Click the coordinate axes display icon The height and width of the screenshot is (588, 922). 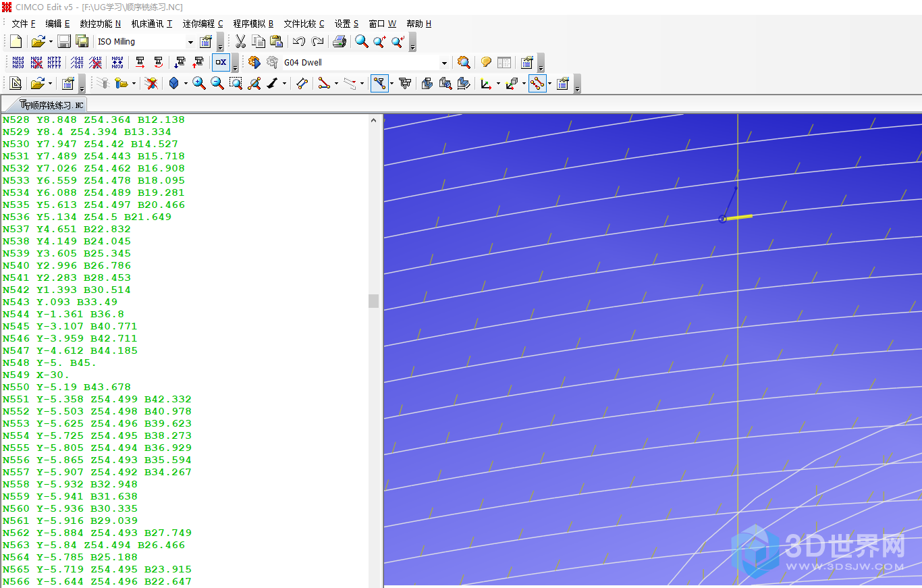[486, 84]
